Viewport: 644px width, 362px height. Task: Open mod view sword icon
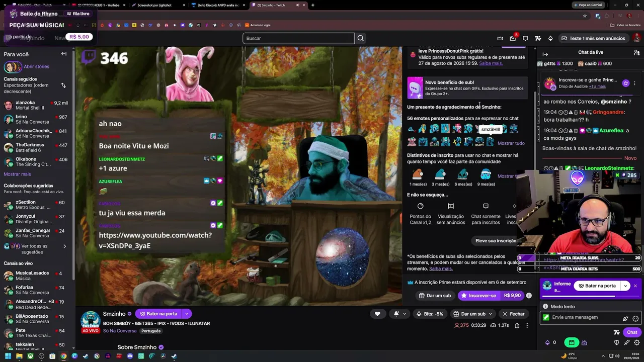tap(627, 342)
